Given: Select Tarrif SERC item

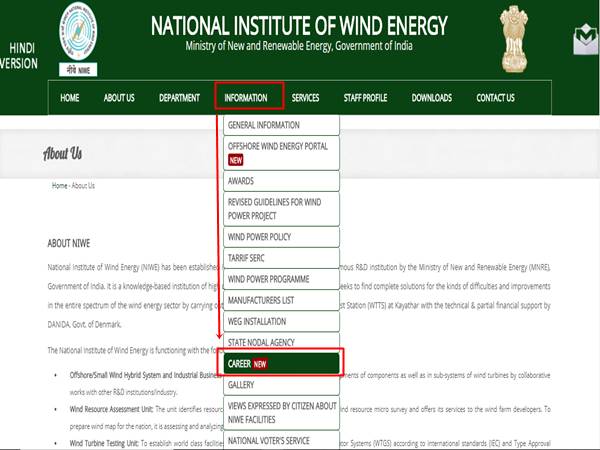Looking at the screenshot, I should (281, 258).
